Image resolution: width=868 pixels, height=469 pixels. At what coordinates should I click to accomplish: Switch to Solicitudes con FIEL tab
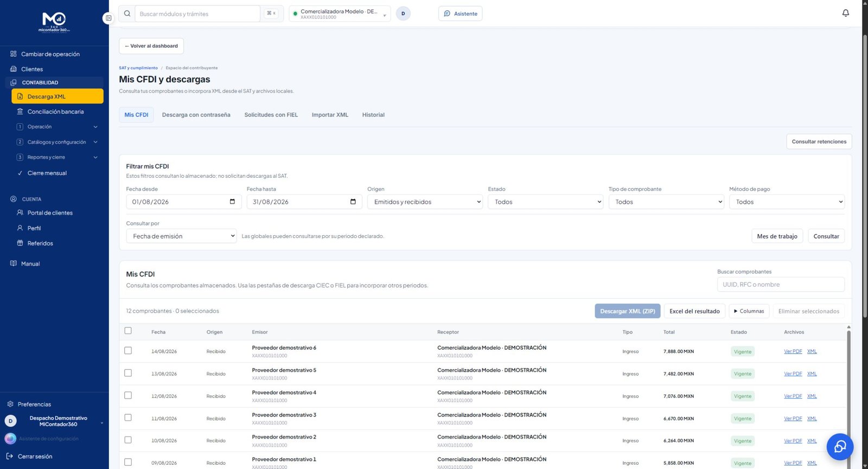(271, 115)
